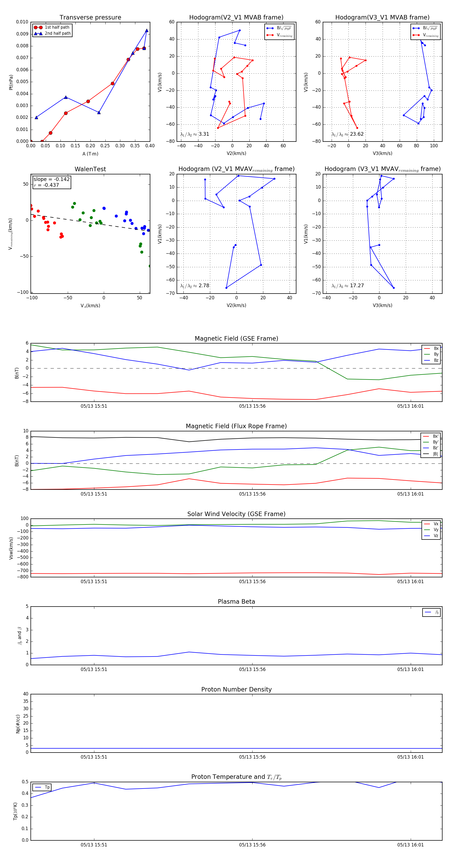Click the 'Hodogram(V3_V1 MVAB frame)' title

pos(382,17)
